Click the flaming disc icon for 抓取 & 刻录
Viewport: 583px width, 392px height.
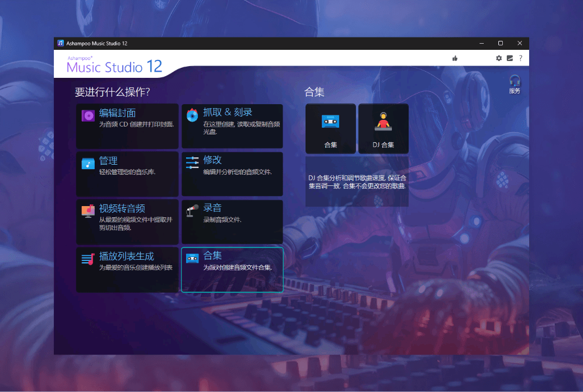[x=192, y=115]
